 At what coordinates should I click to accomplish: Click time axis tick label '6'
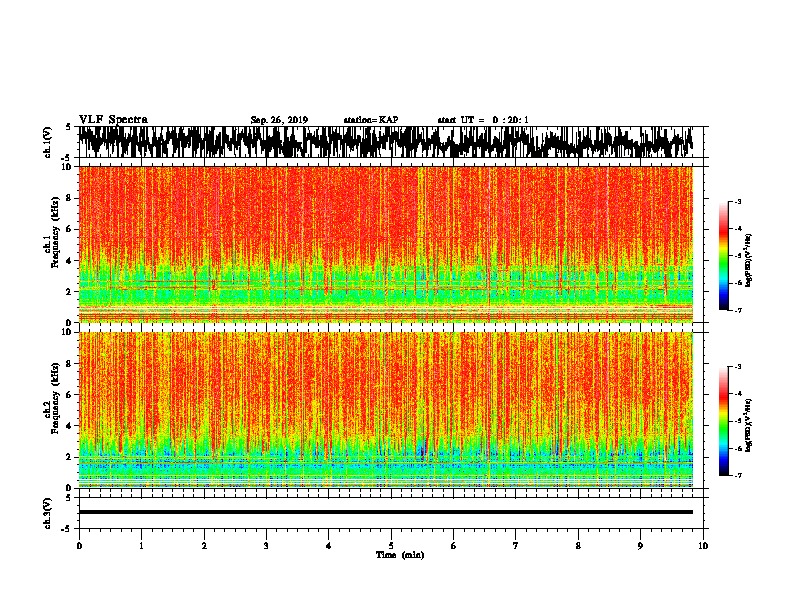tap(453, 546)
